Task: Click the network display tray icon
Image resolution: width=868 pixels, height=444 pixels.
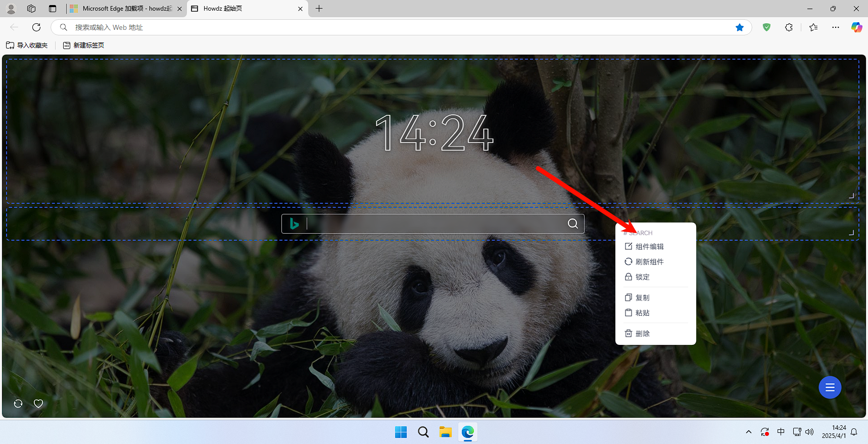Action: [797, 432]
